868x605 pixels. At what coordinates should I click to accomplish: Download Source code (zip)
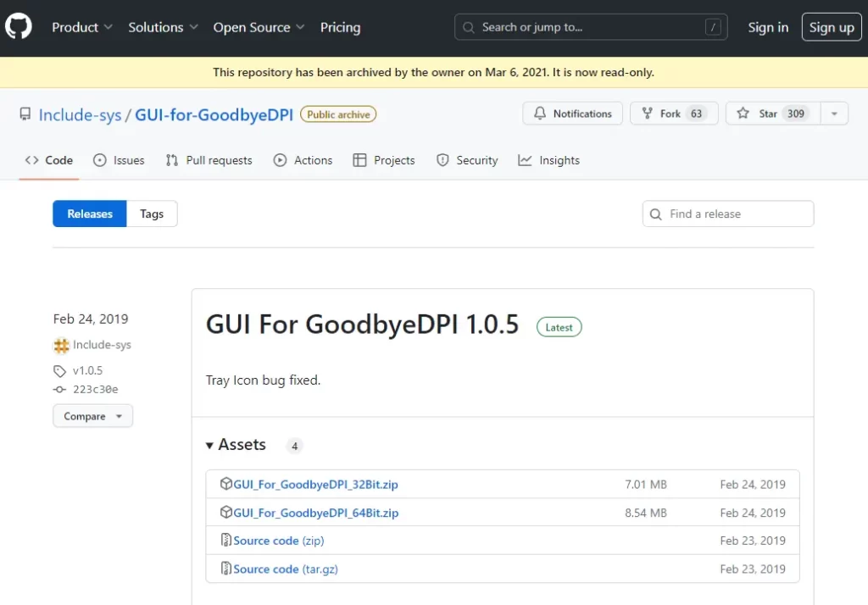click(x=278, y=541)
